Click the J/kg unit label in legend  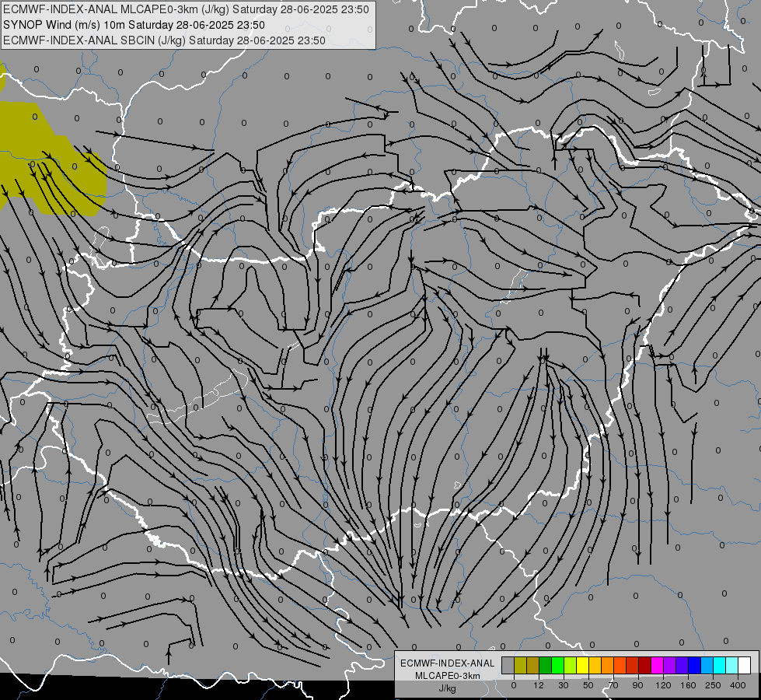tap(448, 688)
